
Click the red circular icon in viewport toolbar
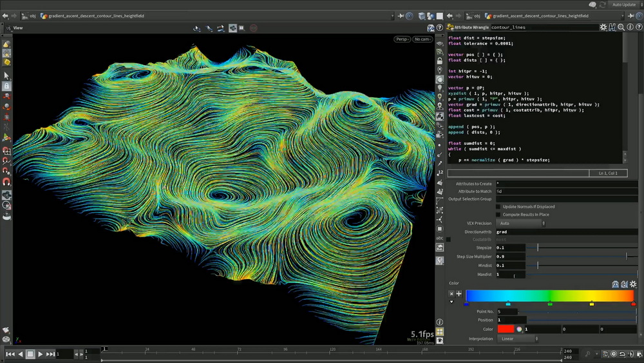click(253, 28)
